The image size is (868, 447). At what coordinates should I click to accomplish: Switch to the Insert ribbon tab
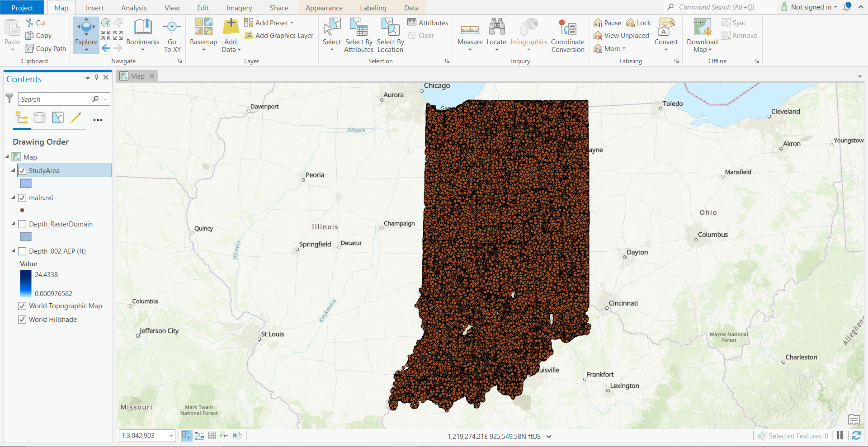[94, 8]
